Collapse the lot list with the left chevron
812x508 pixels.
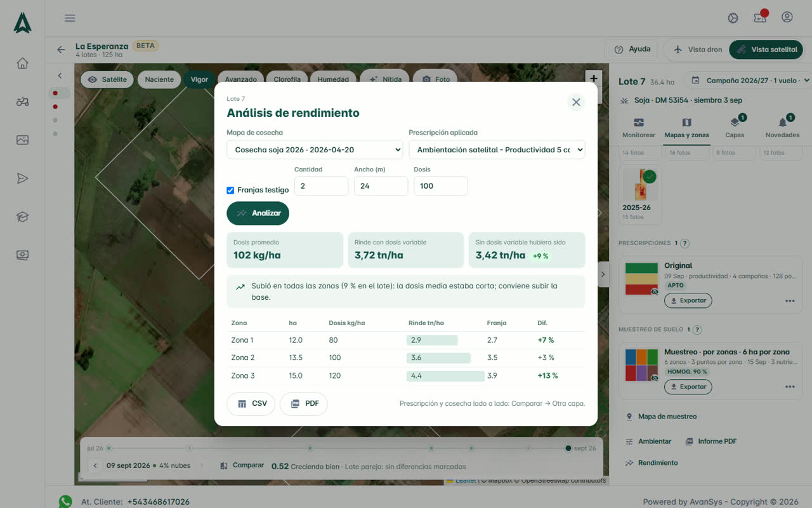tap(60, 76)
